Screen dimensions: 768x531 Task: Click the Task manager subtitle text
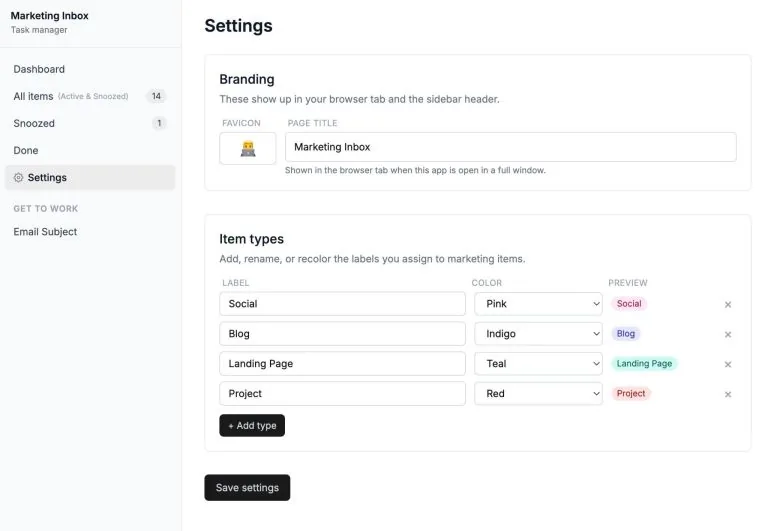(x=39, y=30)
